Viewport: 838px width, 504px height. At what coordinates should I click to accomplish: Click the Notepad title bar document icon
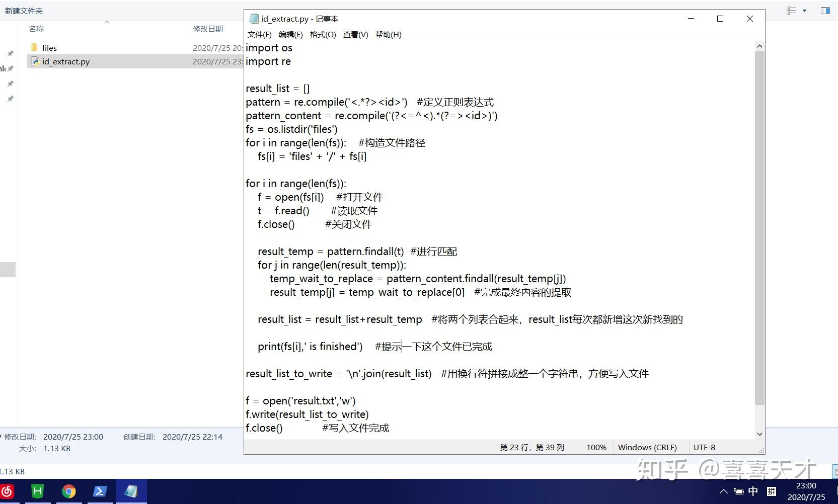(254, 19)
